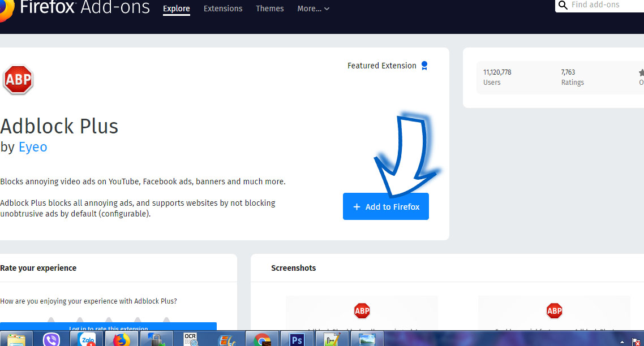644x346 pixels.
Task: Open the Eyeo author link
Action: tap(33, 147)
